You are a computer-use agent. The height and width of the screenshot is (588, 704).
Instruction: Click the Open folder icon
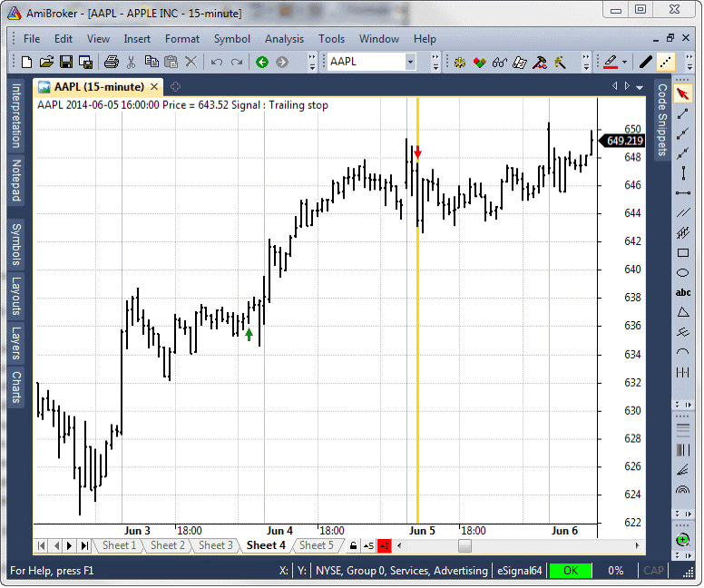click(46, 62)
